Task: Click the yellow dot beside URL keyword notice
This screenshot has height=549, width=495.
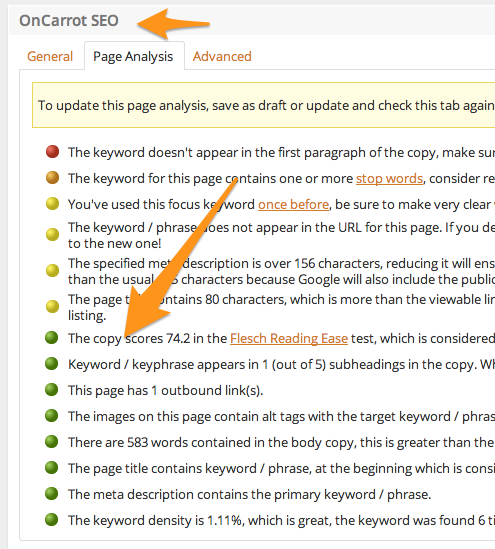Action: tap(52, 235)
